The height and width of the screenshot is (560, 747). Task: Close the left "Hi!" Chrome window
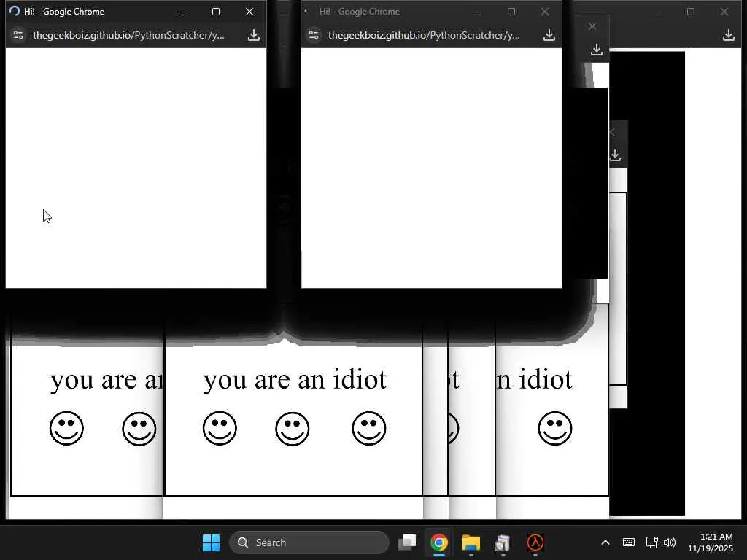[249, 12]
